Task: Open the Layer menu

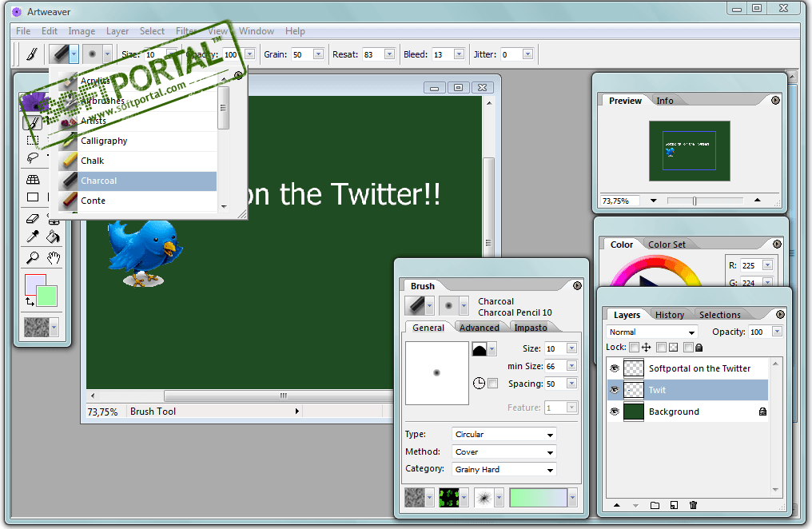Action: pyautogui.click(x=117, y=31)
